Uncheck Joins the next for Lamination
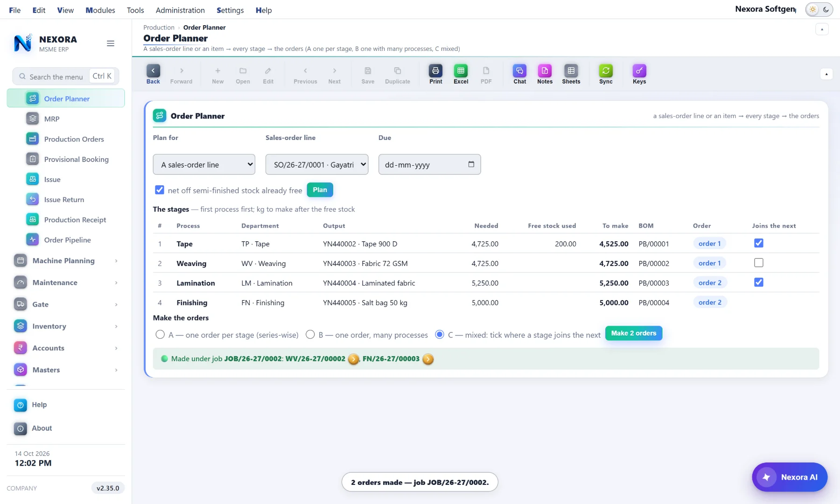 click(x=759, y=282)
